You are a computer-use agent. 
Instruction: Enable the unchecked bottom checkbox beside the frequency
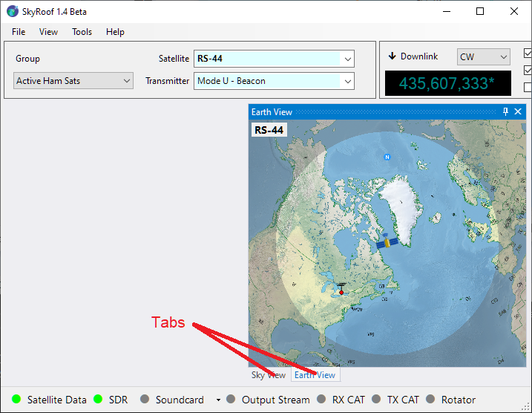pyautogui.click(x=528, y=88)
